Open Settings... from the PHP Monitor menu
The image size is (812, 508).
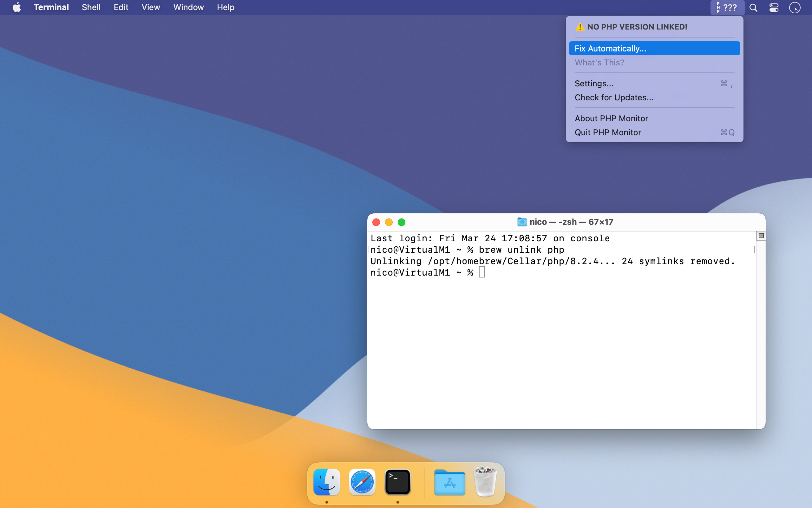[x=654, y=83]
